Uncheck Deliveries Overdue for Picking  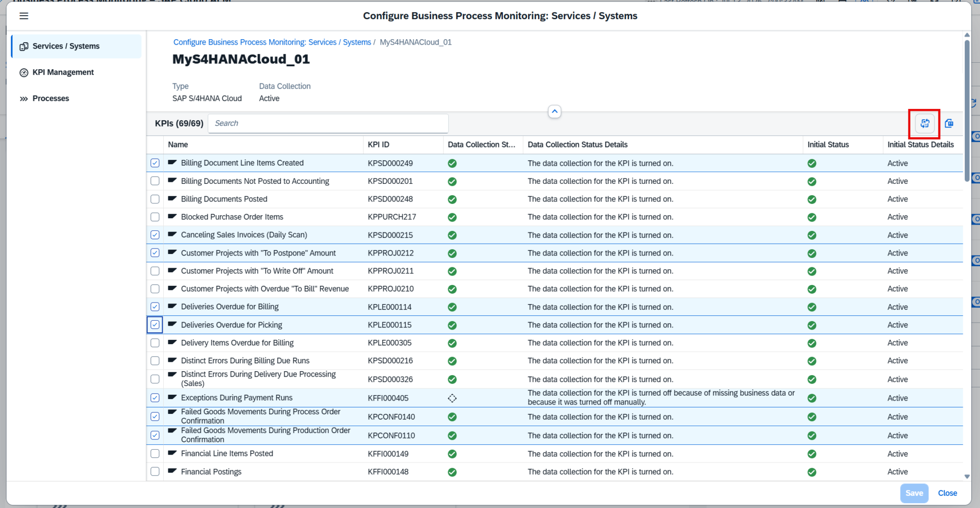(x=155, y=325)
